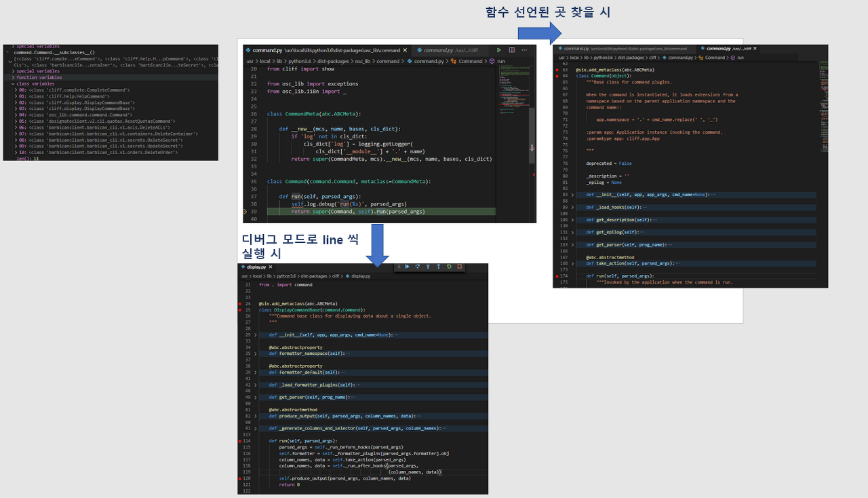Unfold get_description at line 109 in right editor
Viewport: 868px width, 498px height.
pos(572,220)
